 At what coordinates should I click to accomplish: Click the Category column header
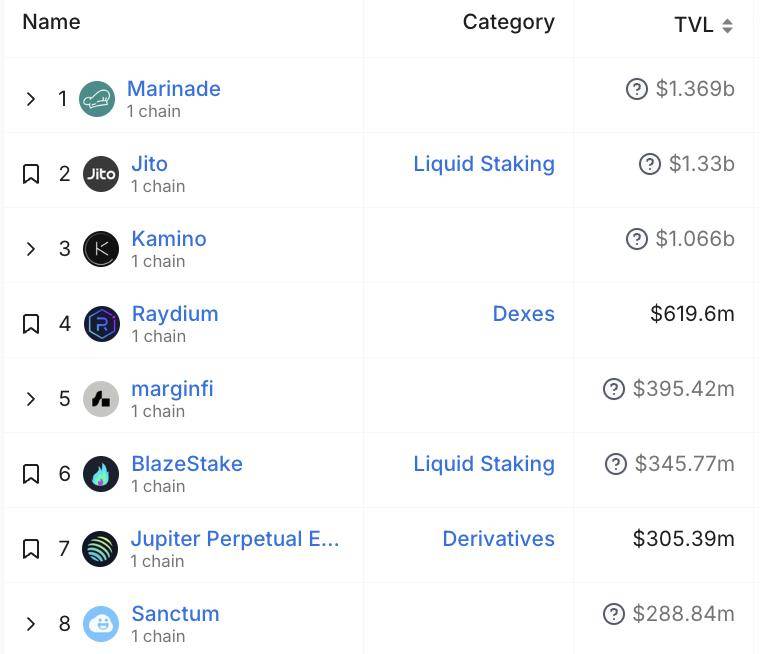508,22
